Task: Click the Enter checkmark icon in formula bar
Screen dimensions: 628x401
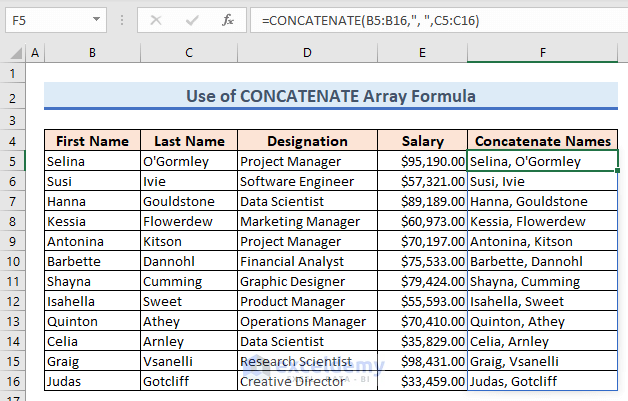Action: click(x=193, y=19)
